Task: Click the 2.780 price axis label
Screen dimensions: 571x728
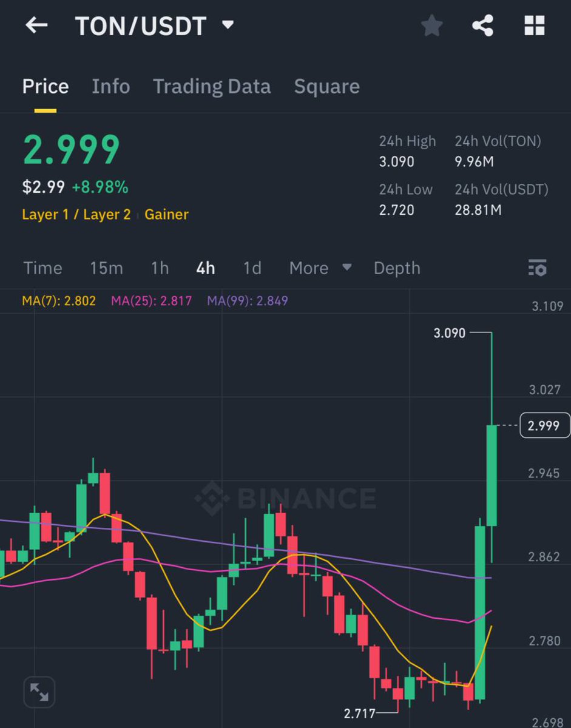Action: tap(544, 641)
